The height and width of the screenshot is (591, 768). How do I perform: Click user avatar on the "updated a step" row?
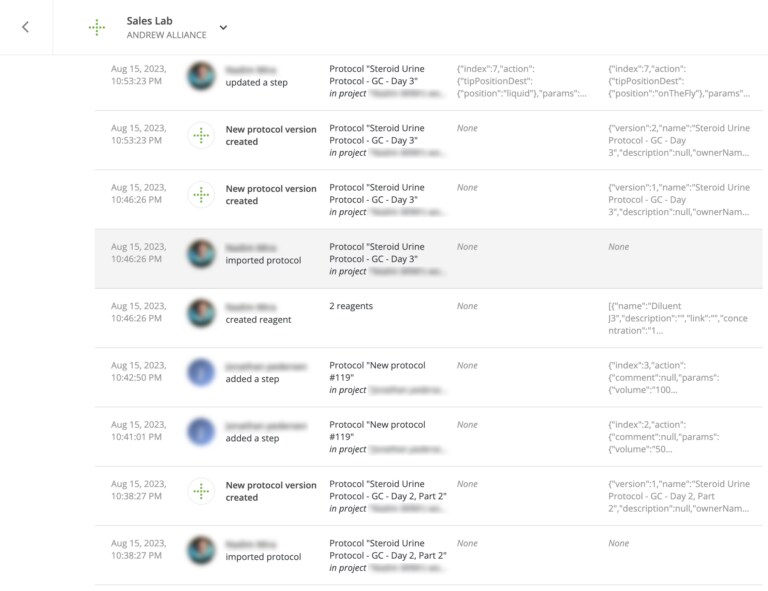coord(202,76)
